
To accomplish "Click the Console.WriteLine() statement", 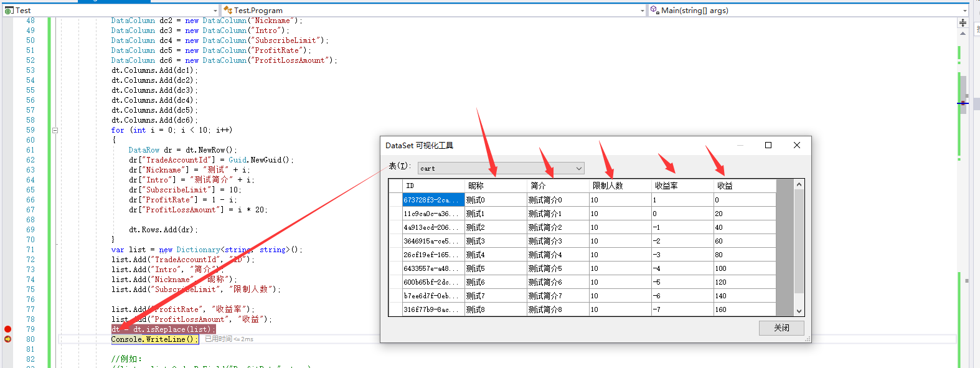I will [154, 339].
